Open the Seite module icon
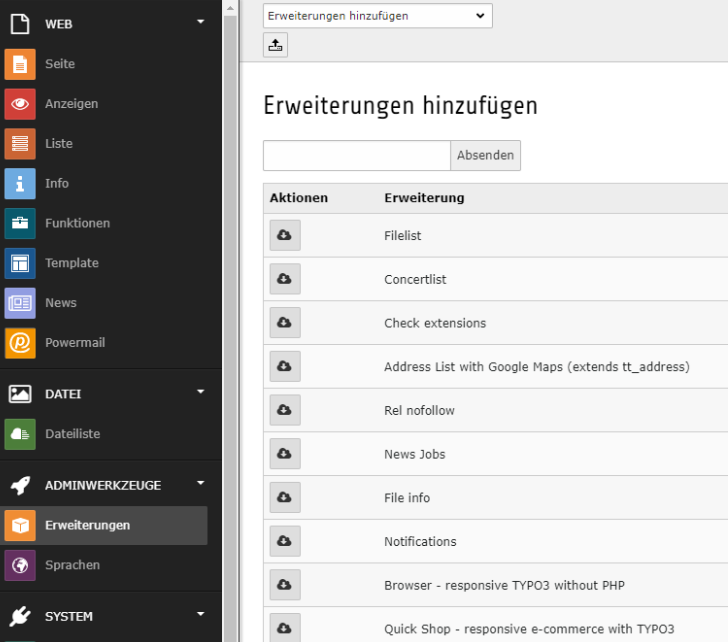Image resolution: width=728 pixels, height=642 pixels. 20,64
